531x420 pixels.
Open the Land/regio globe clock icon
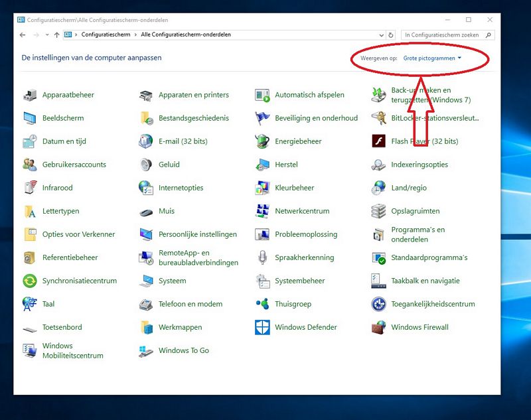pos(378,188)
